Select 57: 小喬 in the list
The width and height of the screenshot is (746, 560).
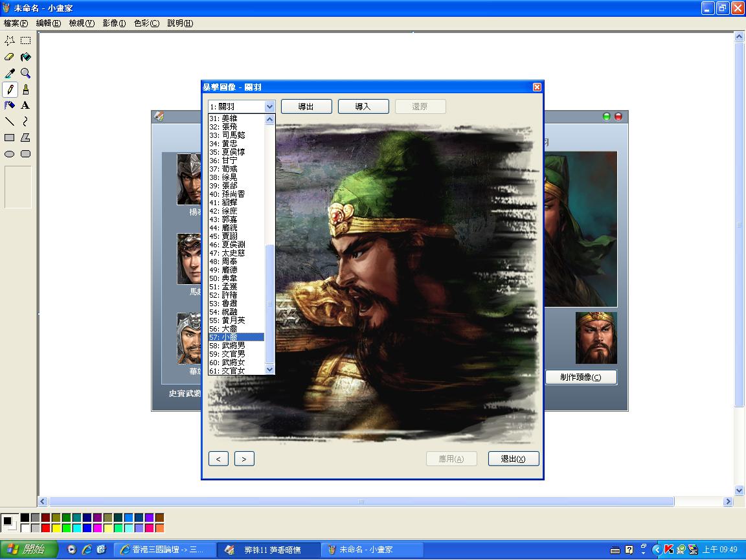tap(236, 337)
